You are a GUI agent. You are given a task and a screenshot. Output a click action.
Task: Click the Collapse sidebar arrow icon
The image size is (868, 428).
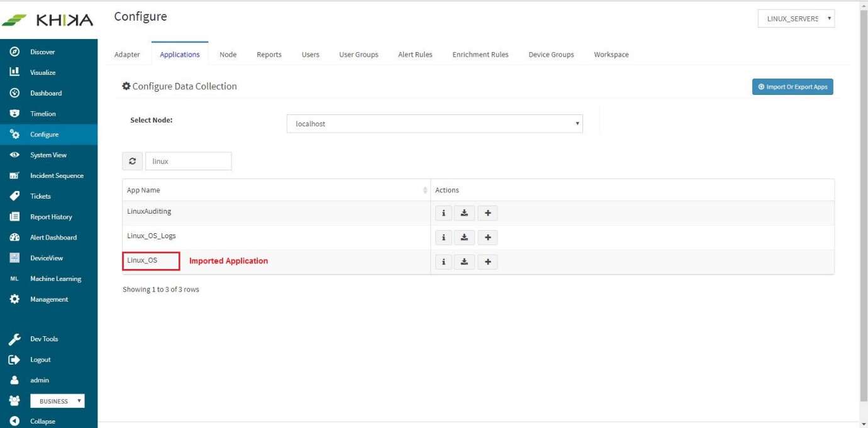pyautogui.click(x=14, y=422)
